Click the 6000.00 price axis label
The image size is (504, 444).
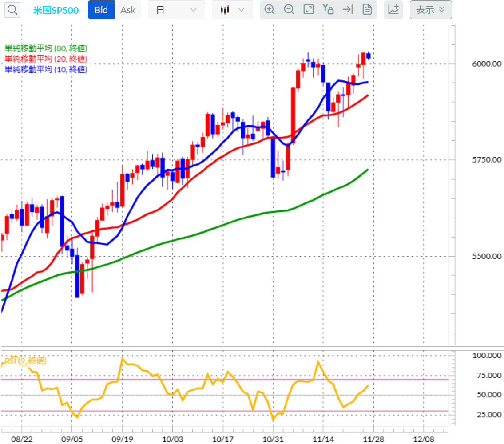487,64
